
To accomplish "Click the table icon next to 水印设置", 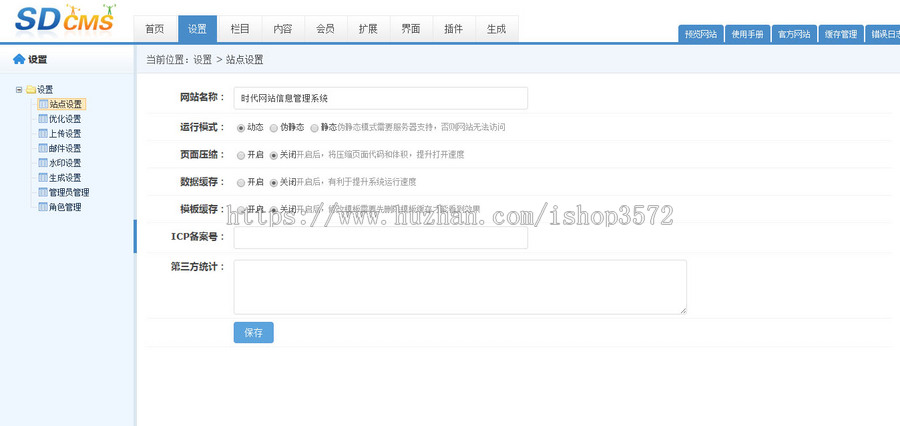I will 43,163.
